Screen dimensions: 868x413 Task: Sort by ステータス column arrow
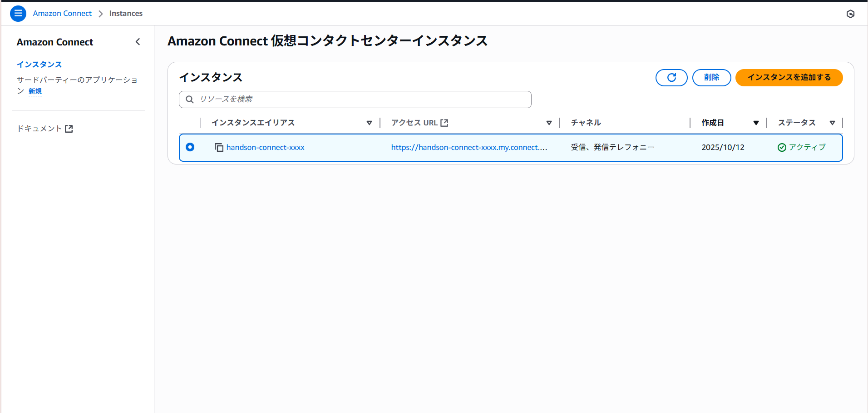(x=832, y=123)
